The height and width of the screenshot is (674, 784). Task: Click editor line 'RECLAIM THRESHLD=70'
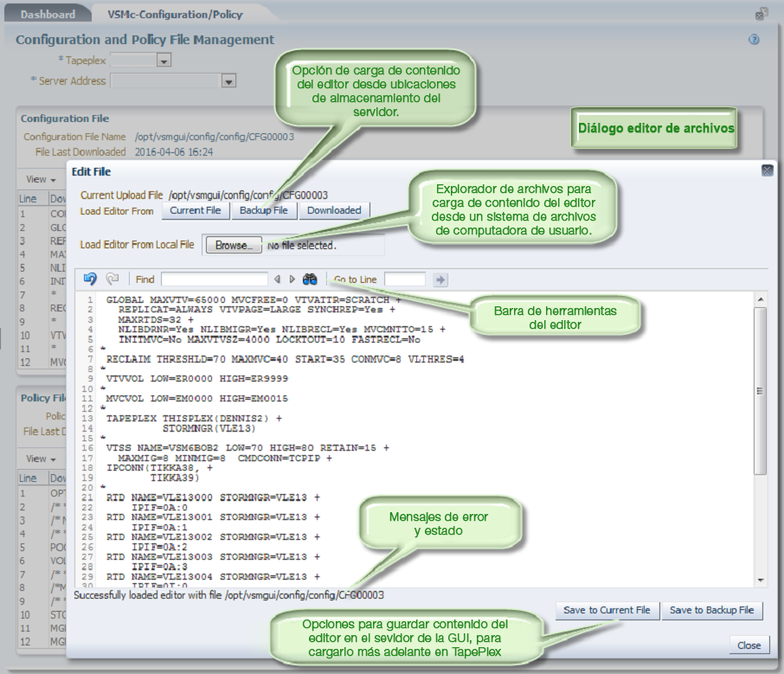point(285,359)
